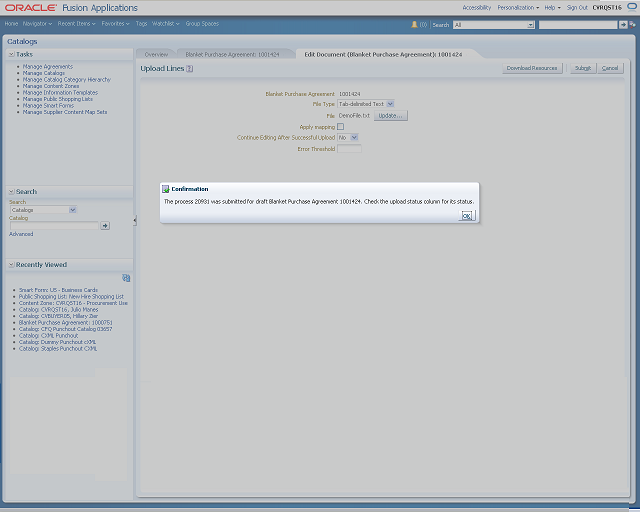Open the Navigator menu
This screenshot has width=640, height=512.
(x=37, y=24)
